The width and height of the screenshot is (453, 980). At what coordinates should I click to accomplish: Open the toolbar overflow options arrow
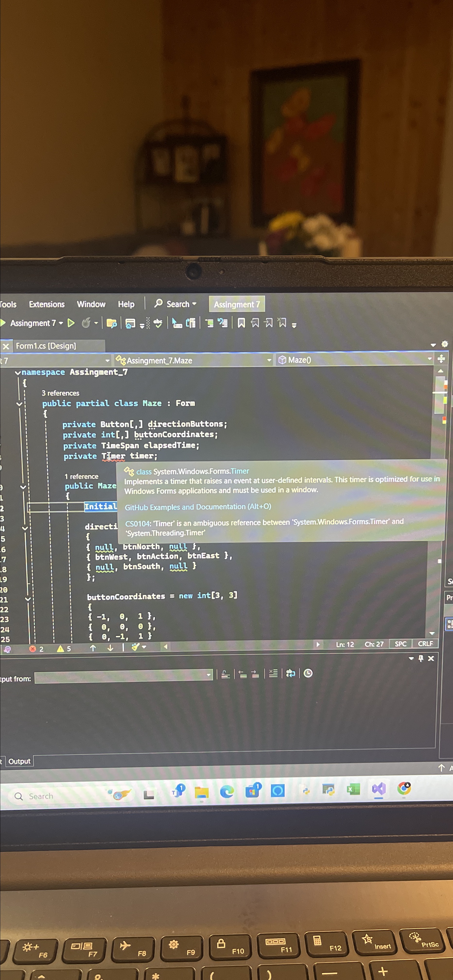tap(294, 325)
